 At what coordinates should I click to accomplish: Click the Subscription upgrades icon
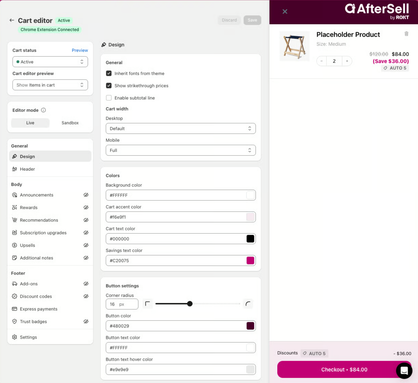coord(14,233)
